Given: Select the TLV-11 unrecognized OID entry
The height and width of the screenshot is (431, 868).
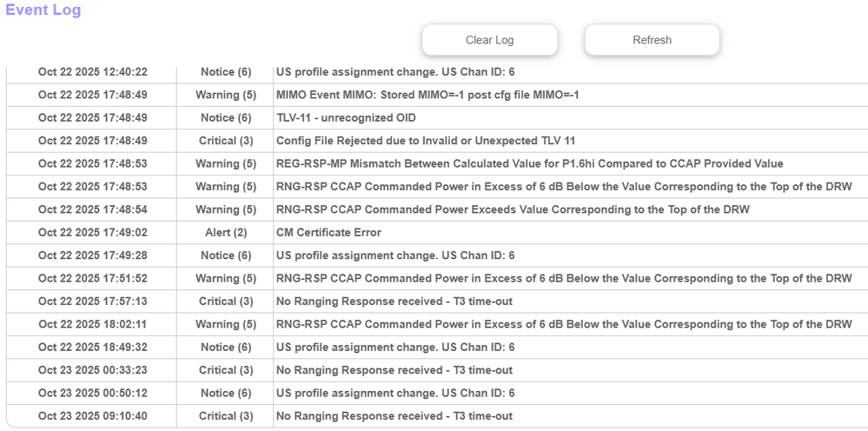Looking at the screenshot, I should (346, 118).
